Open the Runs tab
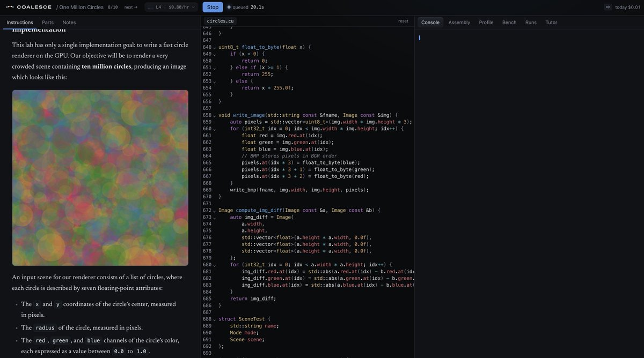 pos(531,23)
